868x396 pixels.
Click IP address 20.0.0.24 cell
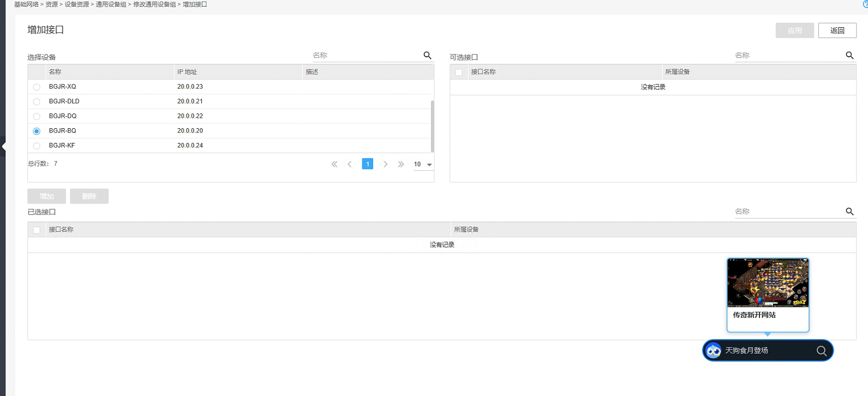(190, 146)
